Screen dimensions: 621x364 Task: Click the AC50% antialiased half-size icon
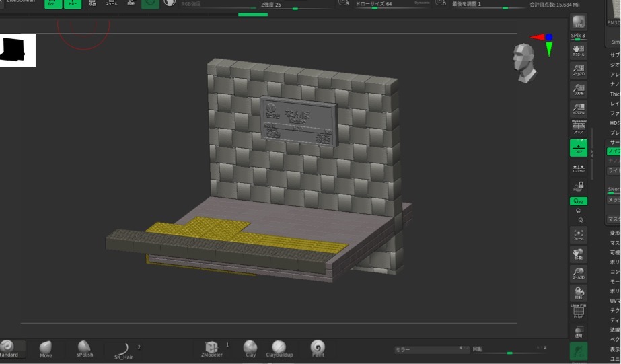(x=578, y=109)
